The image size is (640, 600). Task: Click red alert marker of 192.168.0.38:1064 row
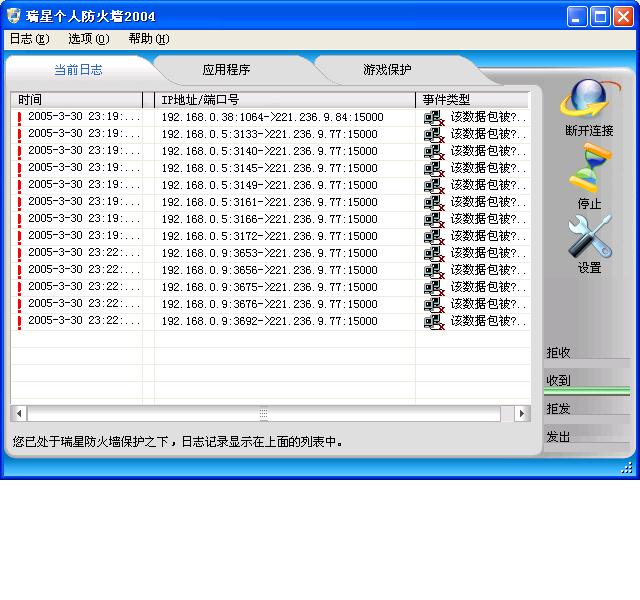click(19, 118)
